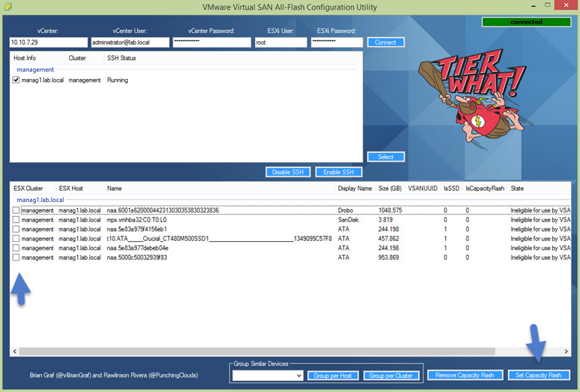Sort by the ESX Cluster column header
The height and width of the screenshot is (392, 580).
33,188
